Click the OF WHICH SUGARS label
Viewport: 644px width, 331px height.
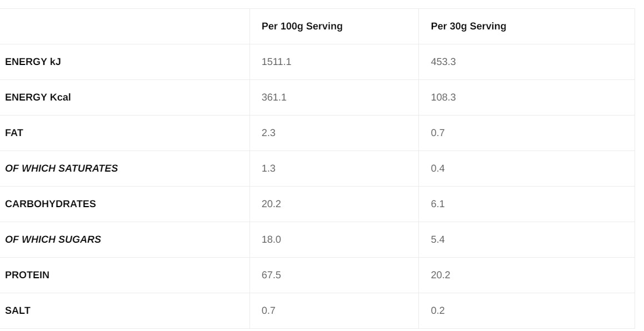pyautogui.click(x=53, y=239)
